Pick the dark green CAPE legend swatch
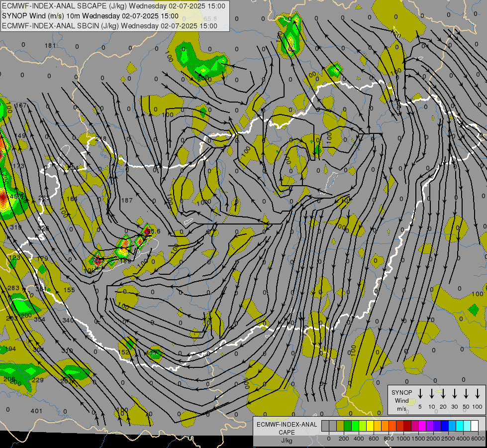 click(348, 426)
